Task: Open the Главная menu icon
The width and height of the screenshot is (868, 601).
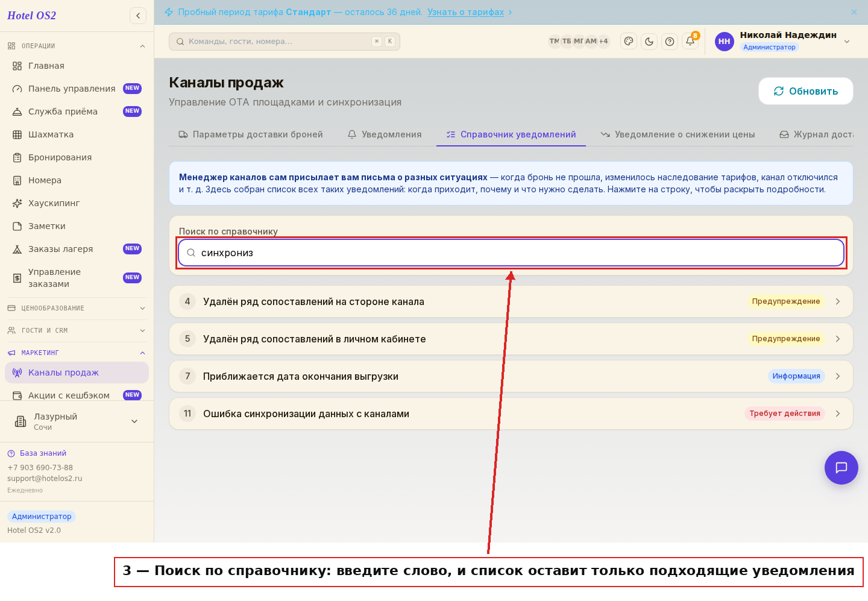Action: [x=17, y=66]
